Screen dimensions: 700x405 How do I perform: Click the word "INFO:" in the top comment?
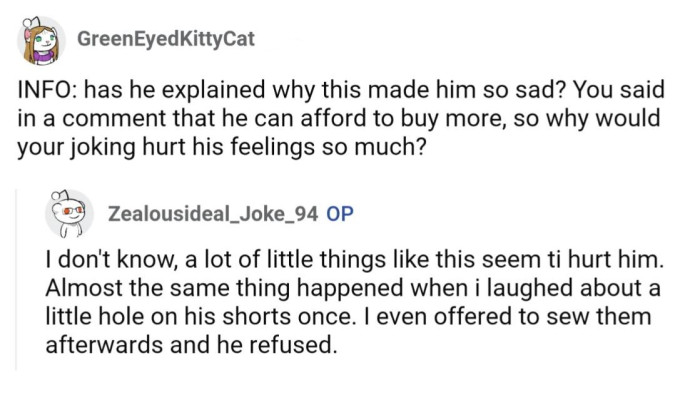pos(48,92)
